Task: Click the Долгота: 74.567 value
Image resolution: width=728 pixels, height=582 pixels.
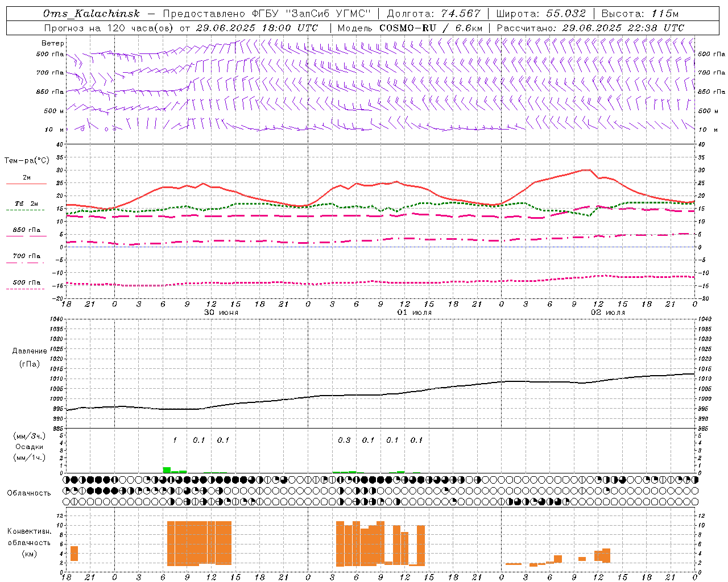Action: pos(434,14)
